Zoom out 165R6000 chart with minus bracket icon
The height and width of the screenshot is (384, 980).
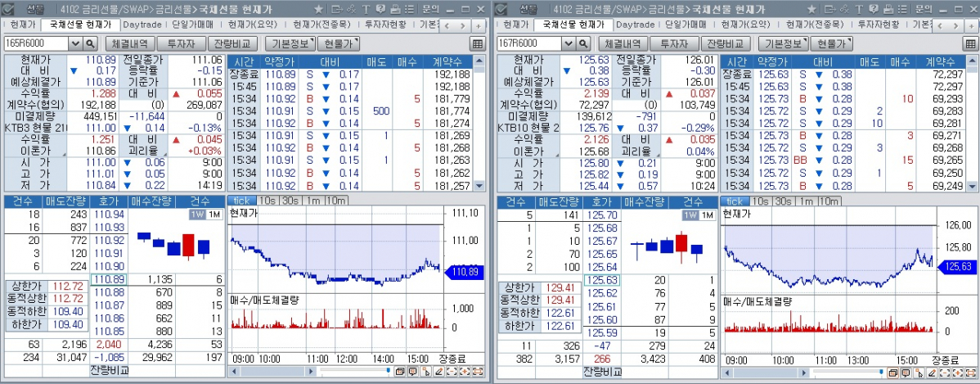point(452,371)
